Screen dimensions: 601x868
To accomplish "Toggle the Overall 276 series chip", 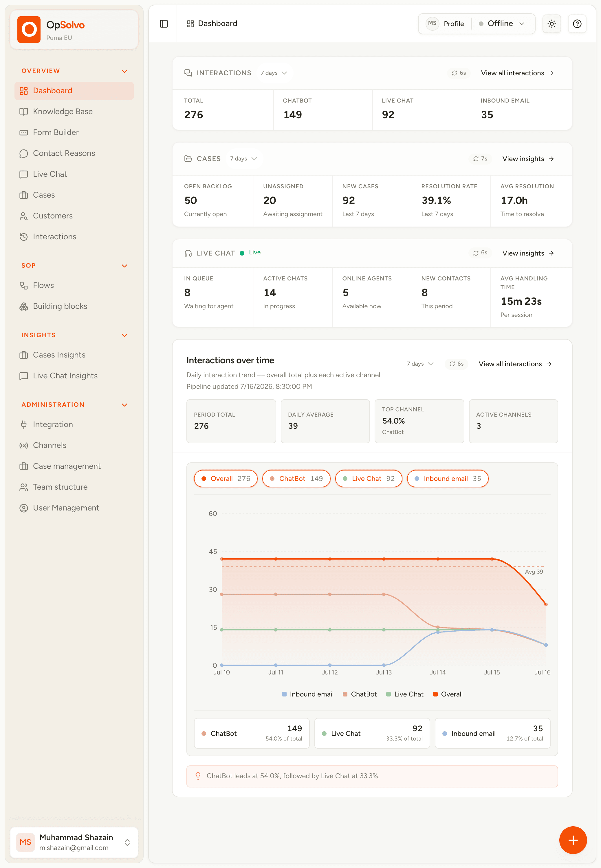I will [x=226, y=478].
